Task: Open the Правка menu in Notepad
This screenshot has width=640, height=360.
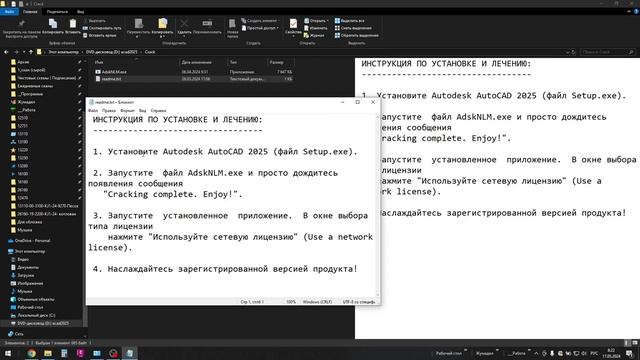Action: pos(109,111)
